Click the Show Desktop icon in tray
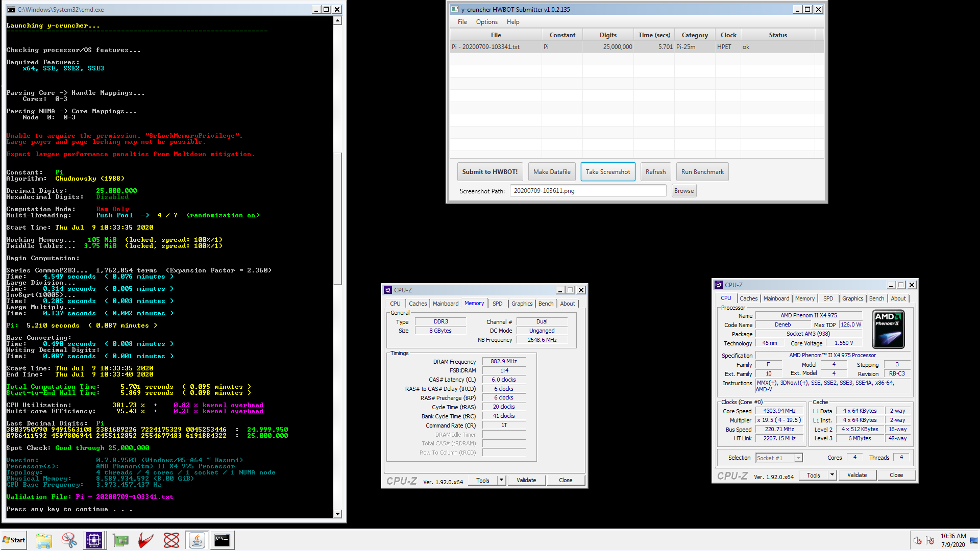Image resolution: width=980 pixels, height=551 pixels. (x=974, y=540)
